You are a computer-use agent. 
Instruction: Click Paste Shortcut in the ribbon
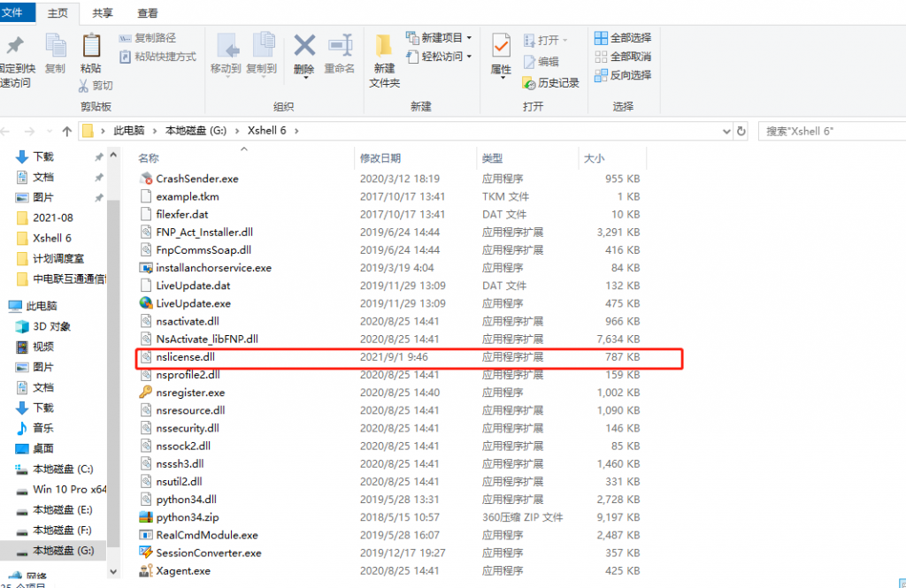[x=157, y=57]
